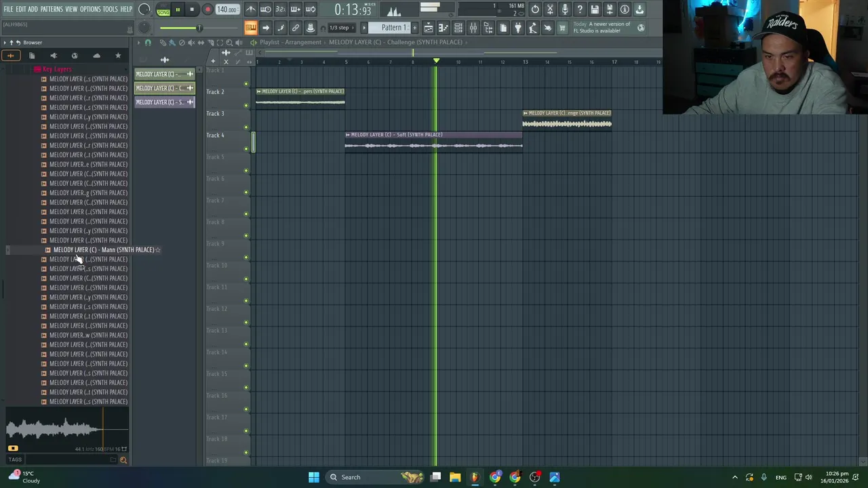
Task: Toggle loop recording icon
Action: tap(311, 9)
